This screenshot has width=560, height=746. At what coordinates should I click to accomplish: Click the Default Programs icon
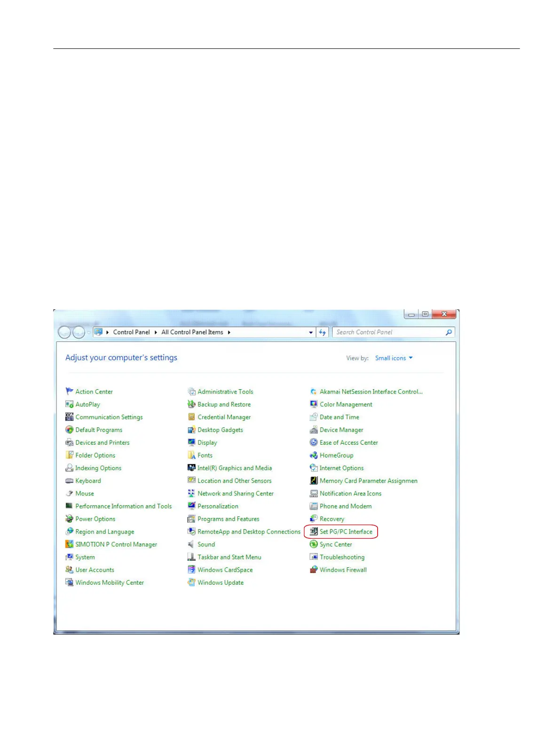70,429
